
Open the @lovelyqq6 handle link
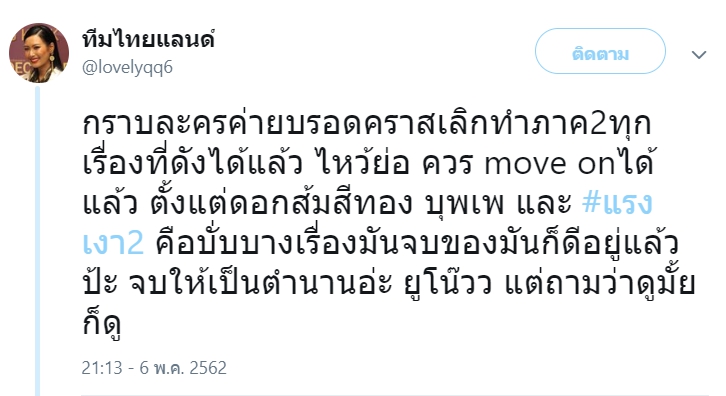(x=127, y=67)
